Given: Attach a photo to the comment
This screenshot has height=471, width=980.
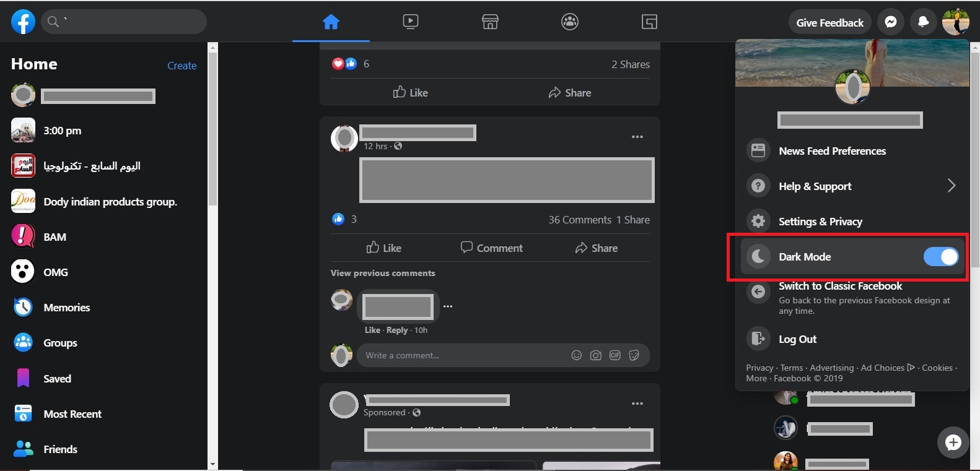Looking at the screenshot, I should (x=596, y=355).
